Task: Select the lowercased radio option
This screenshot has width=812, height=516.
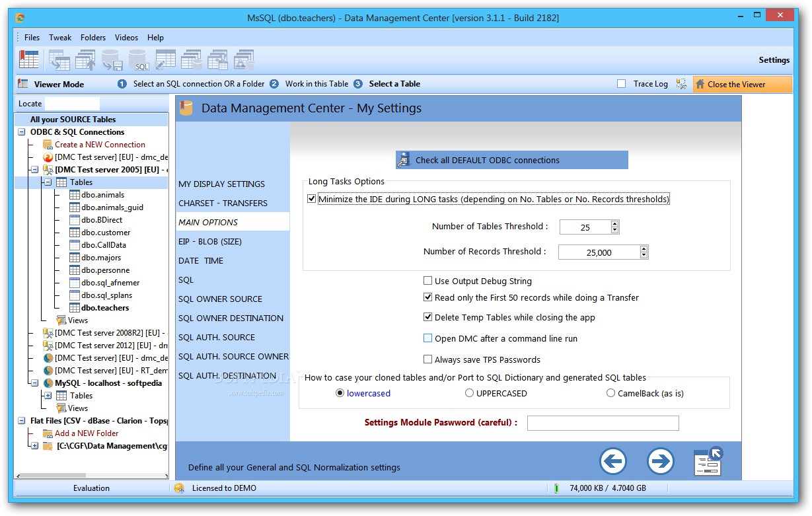Action: pos(340,393)
